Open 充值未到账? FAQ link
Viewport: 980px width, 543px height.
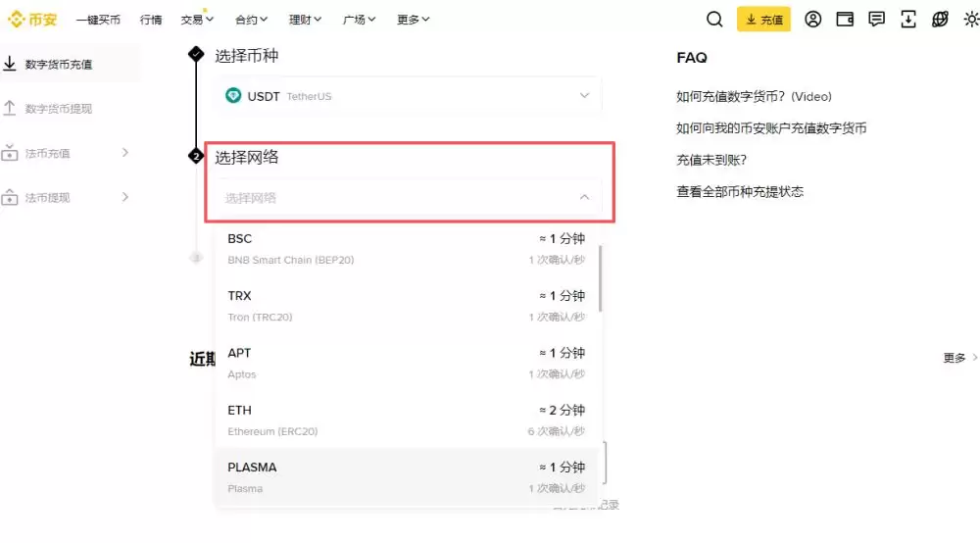coord(711,160)
